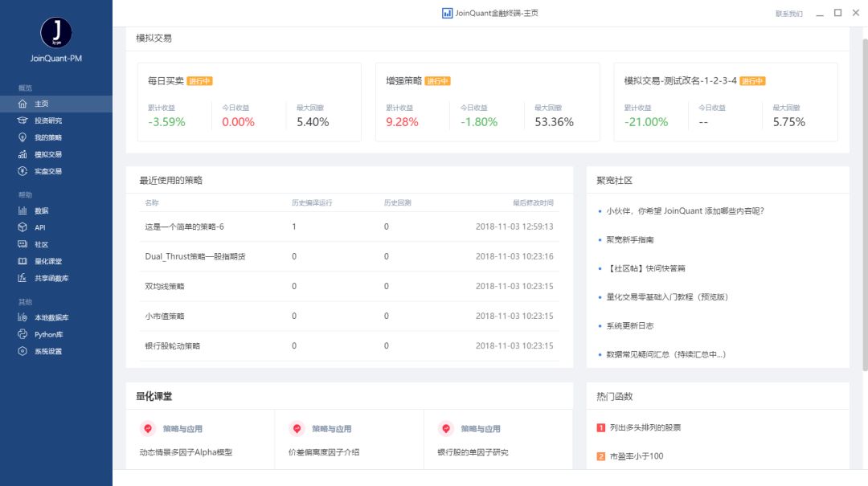Open the vertical scrollbar on right edge
Screen dimensions: 868x486
[865, 205]
